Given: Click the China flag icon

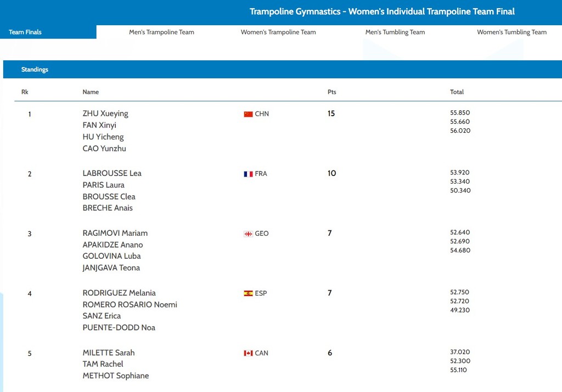Looking at the screenshot, I should coord(248,114).
